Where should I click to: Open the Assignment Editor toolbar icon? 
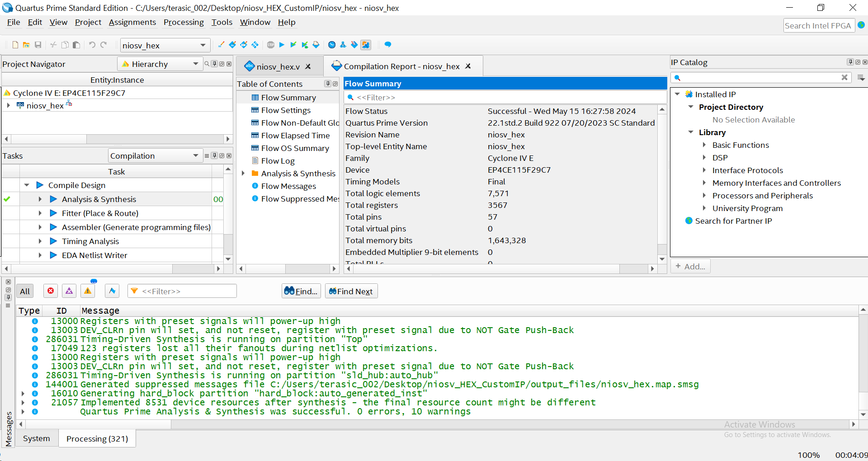pos(232,45)
